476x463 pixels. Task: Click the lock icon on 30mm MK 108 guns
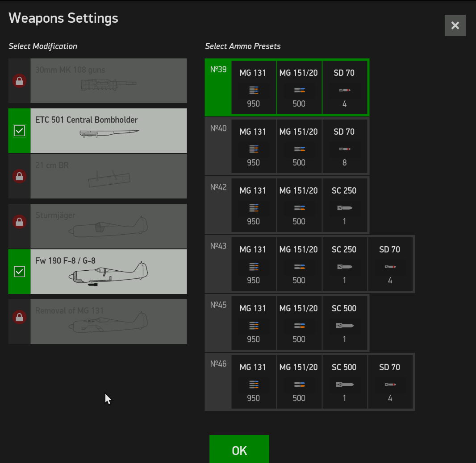point(20,81)
